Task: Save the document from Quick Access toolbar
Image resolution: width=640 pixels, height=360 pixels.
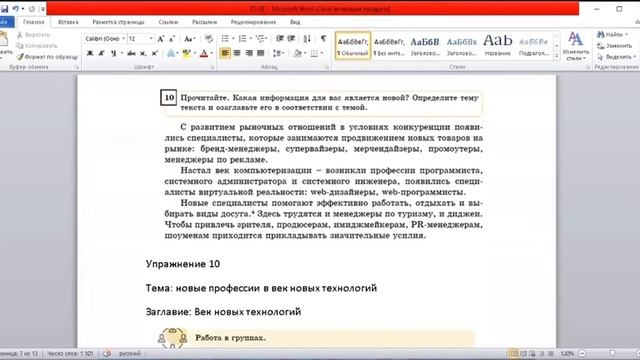Action: (x=4, y=9)
